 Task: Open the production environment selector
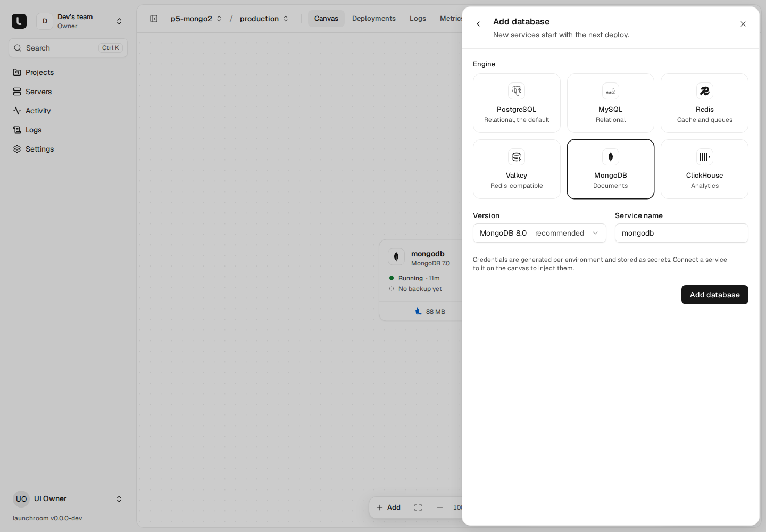click(x=264, y=19)
